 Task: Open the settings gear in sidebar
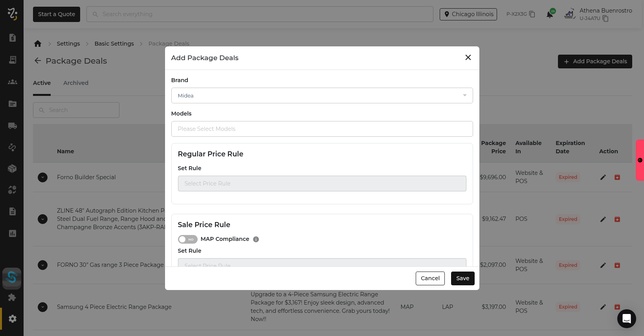pos(13,319)
